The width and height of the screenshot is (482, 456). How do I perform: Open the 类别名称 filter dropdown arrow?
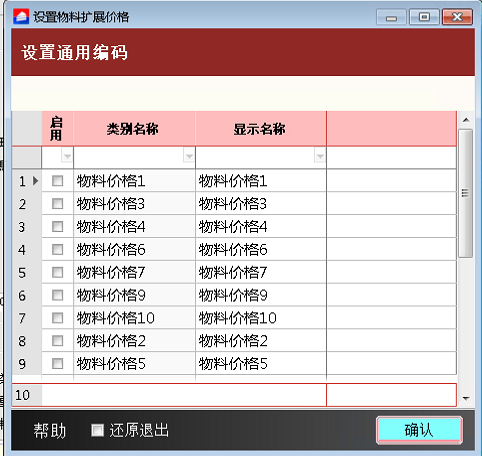tap(189, 156)
